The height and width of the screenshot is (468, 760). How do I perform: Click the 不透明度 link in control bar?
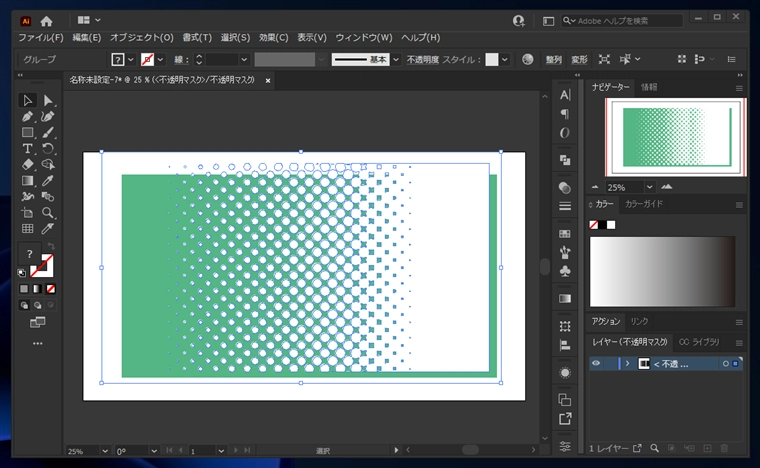click(x=423, y=60)
